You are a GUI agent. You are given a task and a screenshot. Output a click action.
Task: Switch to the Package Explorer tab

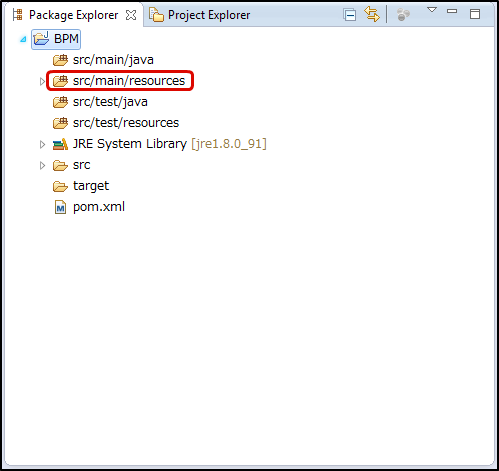click(x=73, y=15)
